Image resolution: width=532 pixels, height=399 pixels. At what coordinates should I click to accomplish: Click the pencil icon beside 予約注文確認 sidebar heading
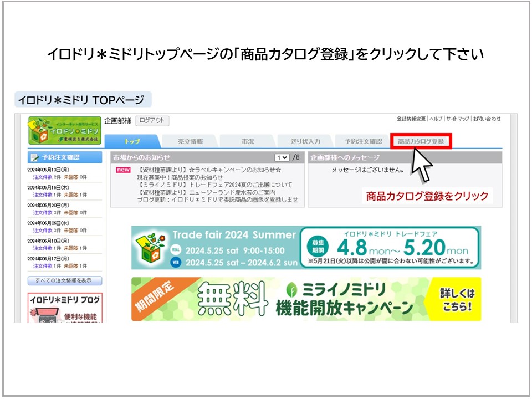pyautogui.click(x=35, y=158)
